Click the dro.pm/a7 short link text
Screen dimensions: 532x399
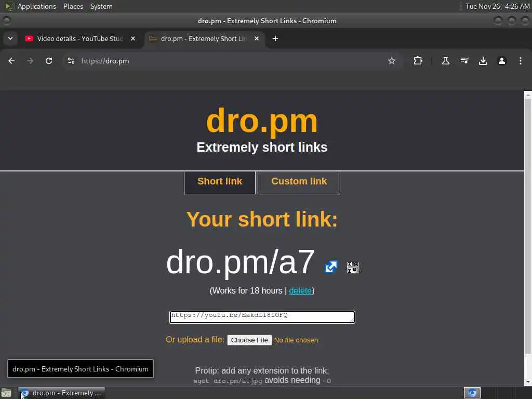240,262
